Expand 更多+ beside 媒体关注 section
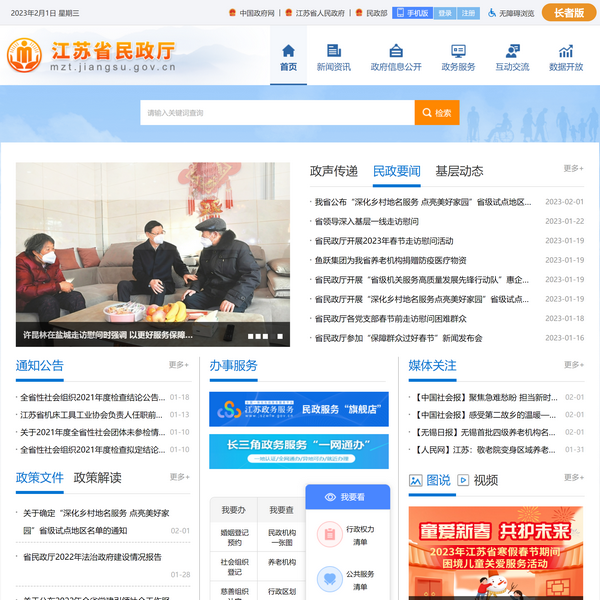The width and height of the screenshot is (600, 600). [573, 366]
